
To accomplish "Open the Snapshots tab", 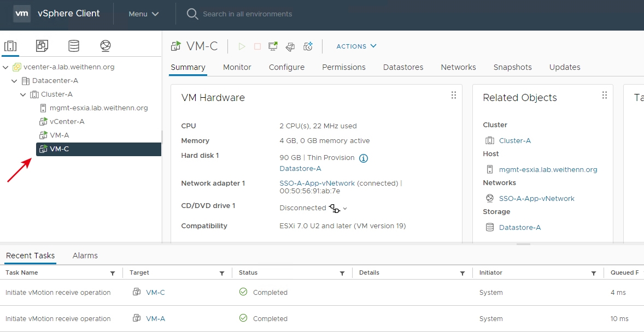I will coord(513,67).
